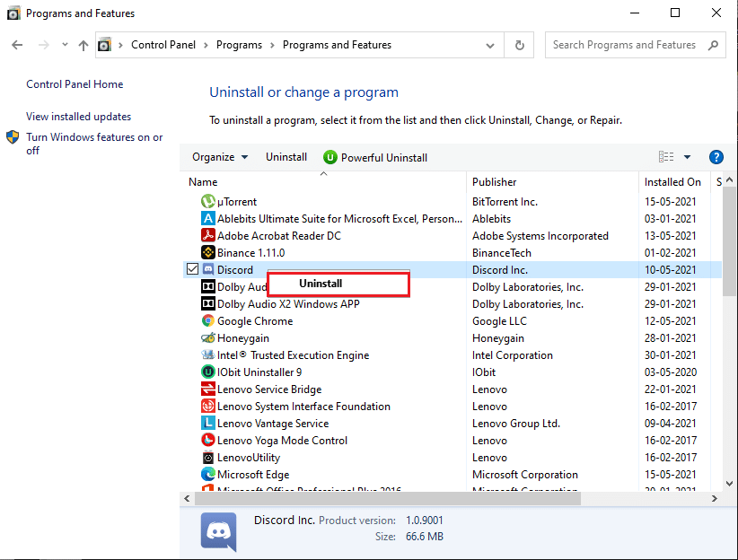Open the Organize dropdown menu
The height and width of the screenshot is (560, 738).
point(220,157)
